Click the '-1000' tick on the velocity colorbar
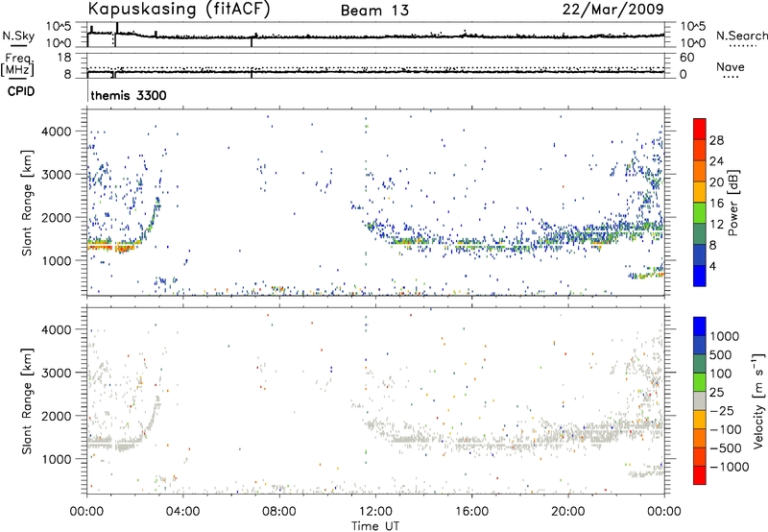 730,467
